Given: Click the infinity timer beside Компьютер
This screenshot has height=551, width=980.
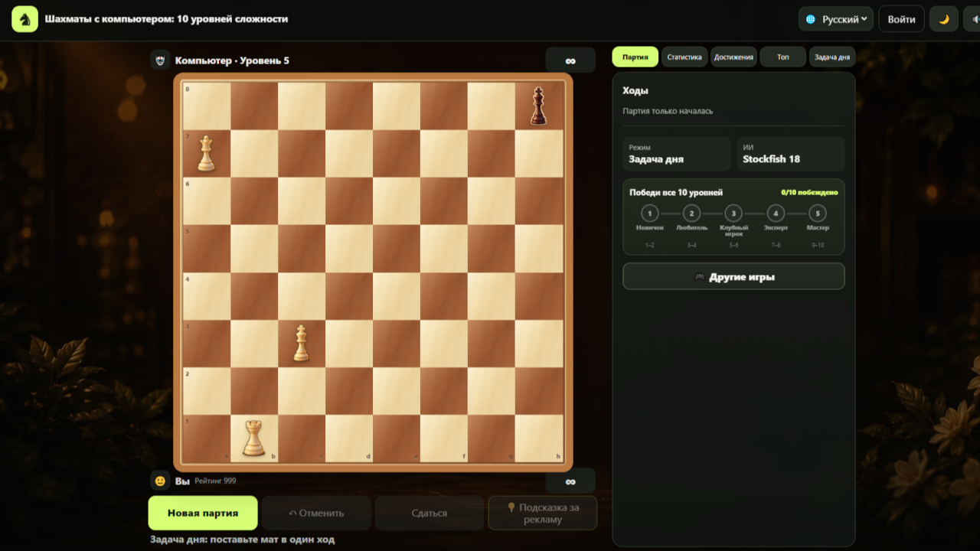Looking at the screenshot, I should [x=570, y=60].
